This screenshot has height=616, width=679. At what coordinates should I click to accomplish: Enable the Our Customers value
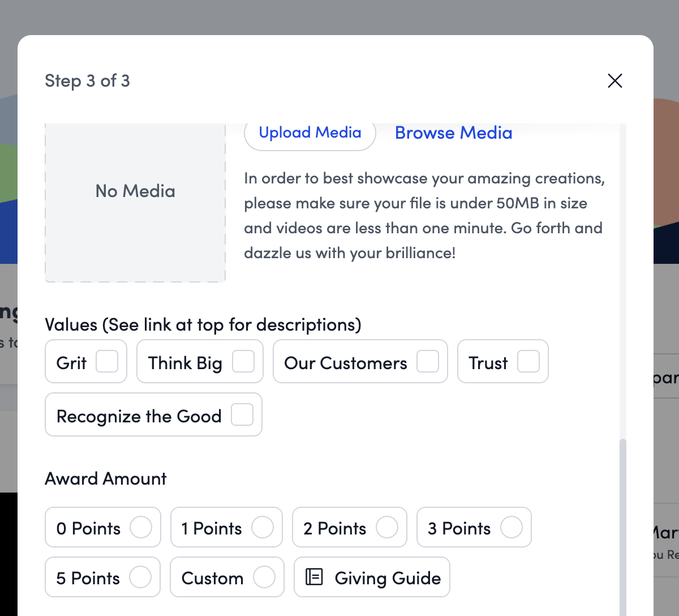(428, 361)
